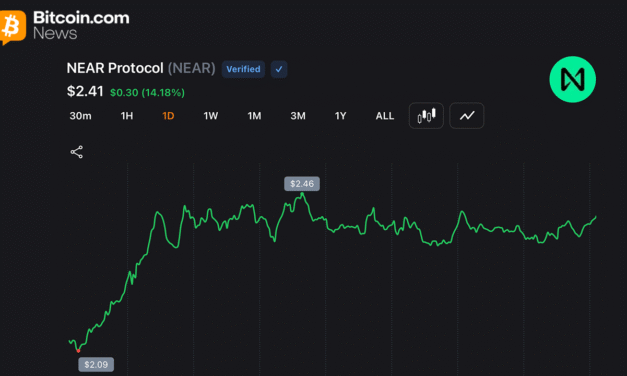The image size is (627, 376).
Task: Select the ALL time range
Action: tap(385, 116)
